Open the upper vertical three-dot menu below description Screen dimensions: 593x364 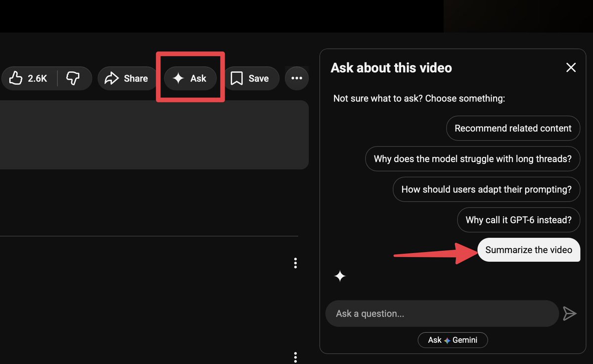click(295, 263)
